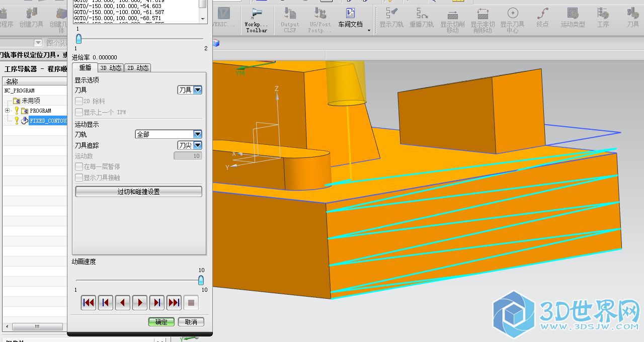644x342 pixels.
Task: Confirm with the 确定 button
Action: tap(161, 322)
